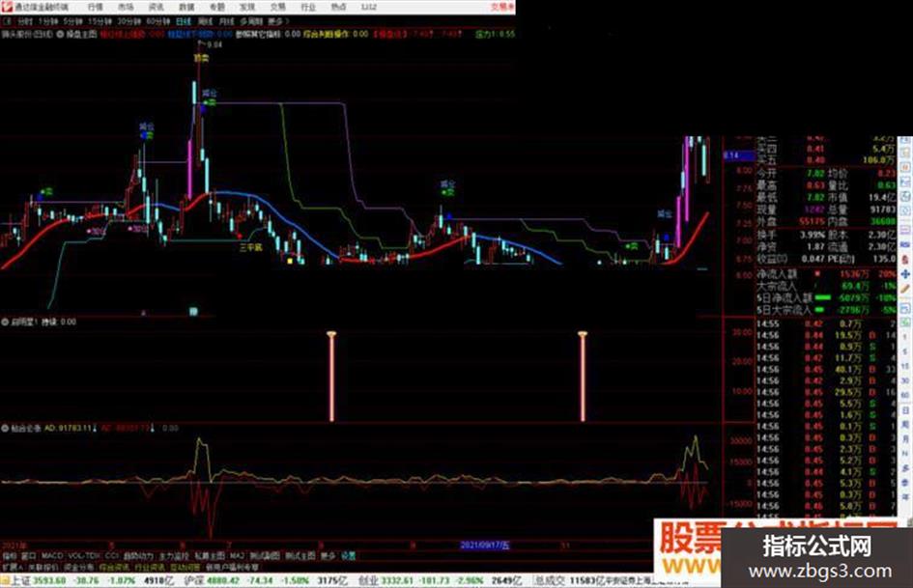
Task: Open the 发现 menu
Action: pos(247,7)
